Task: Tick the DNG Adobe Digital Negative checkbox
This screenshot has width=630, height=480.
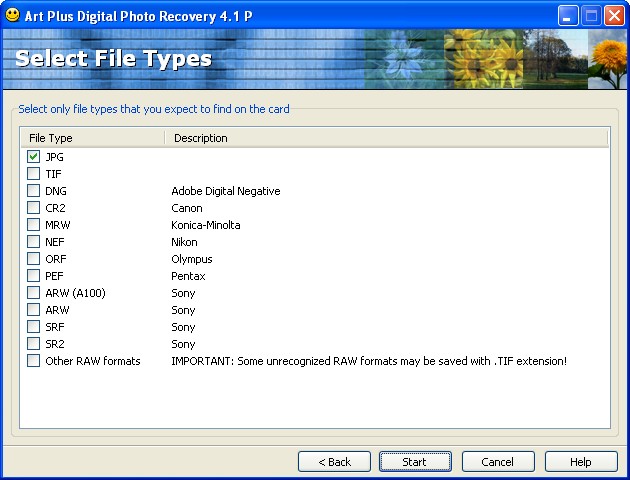Action: tap(33, 190)
